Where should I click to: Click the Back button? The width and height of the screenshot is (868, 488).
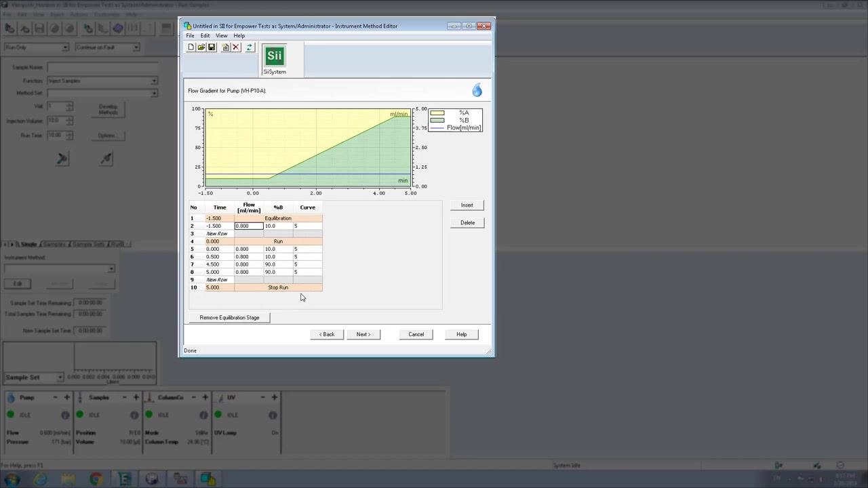click(x=327, y=334)
